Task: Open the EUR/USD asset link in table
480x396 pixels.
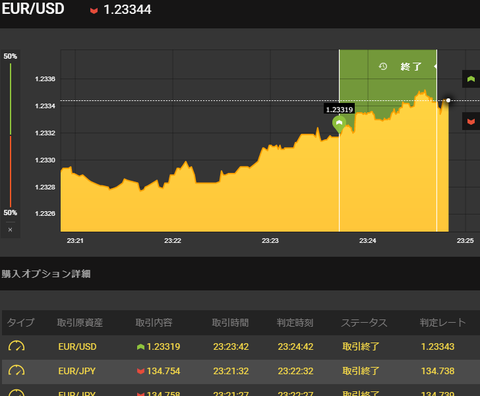Action: click(x=77, y=347)
